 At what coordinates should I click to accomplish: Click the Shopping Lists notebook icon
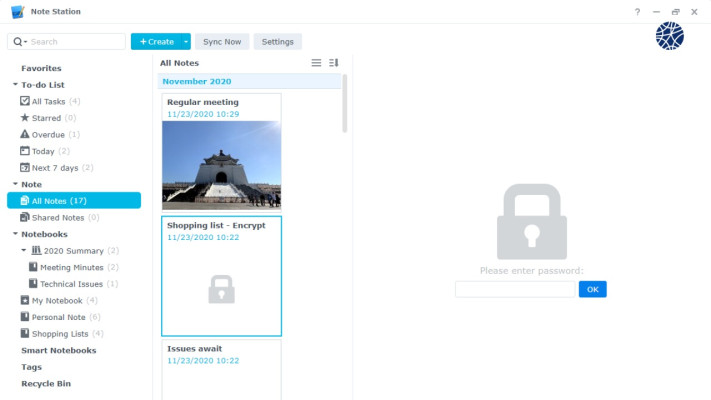pyautogui.click(x=25, y=333)
